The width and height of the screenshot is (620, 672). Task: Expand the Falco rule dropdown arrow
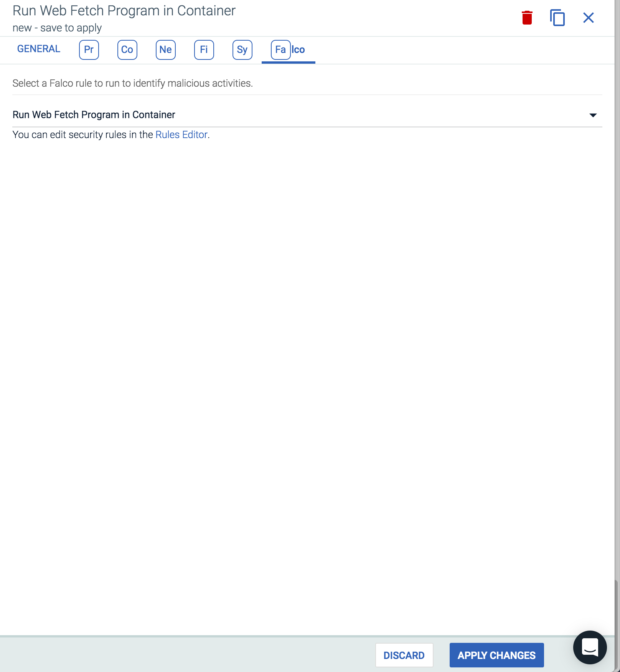click(x=593, y=115)
